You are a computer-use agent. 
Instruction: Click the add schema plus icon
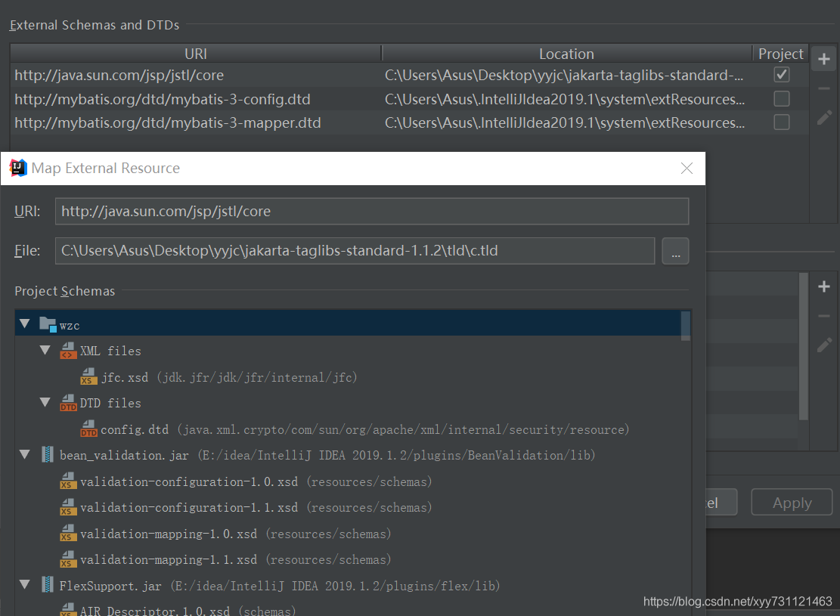pyautogui.click(x=823, y=57)
